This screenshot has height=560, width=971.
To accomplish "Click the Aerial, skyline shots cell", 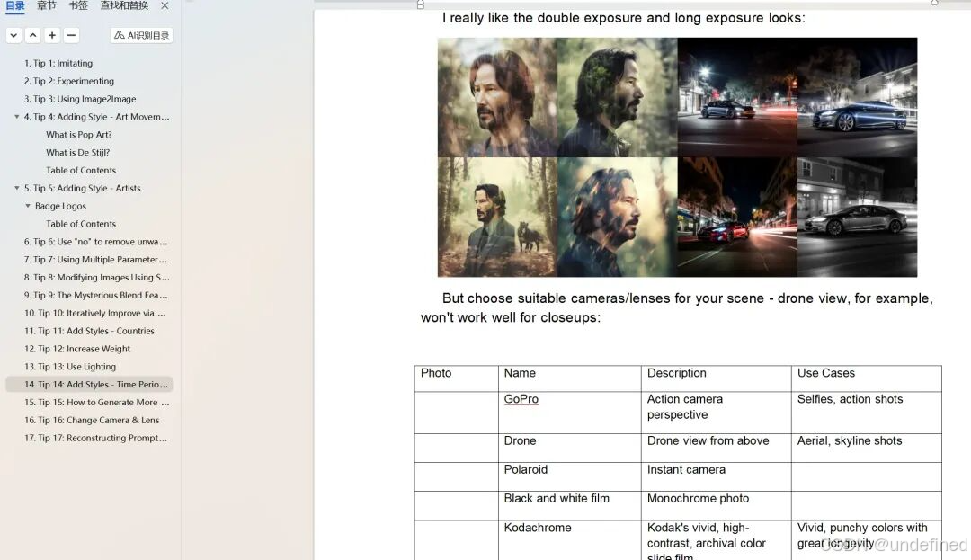I will pos(867,448).
